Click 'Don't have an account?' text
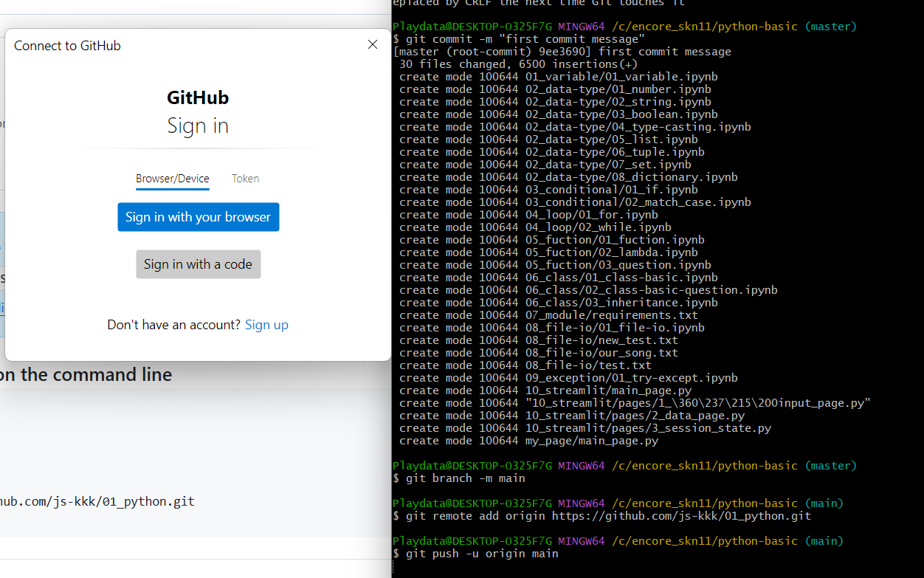 (x=174, y=325)
